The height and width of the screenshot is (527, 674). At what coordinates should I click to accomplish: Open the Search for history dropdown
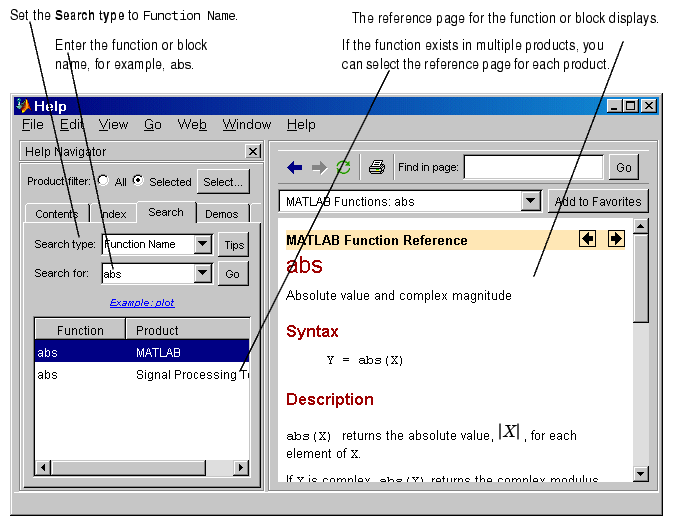click(202, 273)
